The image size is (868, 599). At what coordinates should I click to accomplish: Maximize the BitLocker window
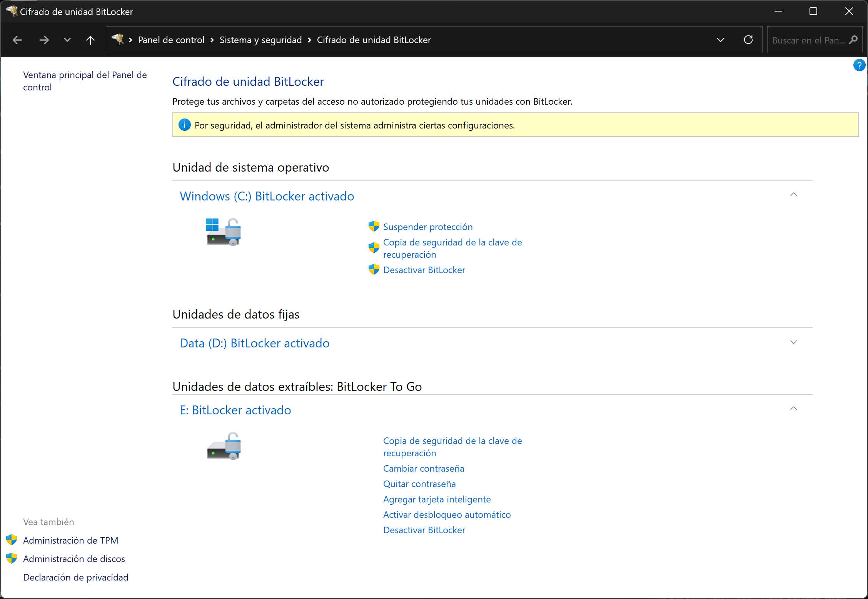[813, 12]
